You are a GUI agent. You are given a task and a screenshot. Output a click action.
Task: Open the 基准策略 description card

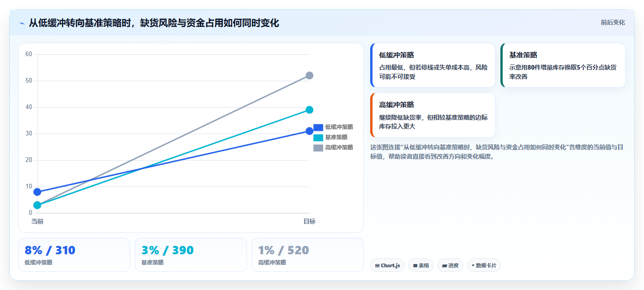[x=563, y=65]
